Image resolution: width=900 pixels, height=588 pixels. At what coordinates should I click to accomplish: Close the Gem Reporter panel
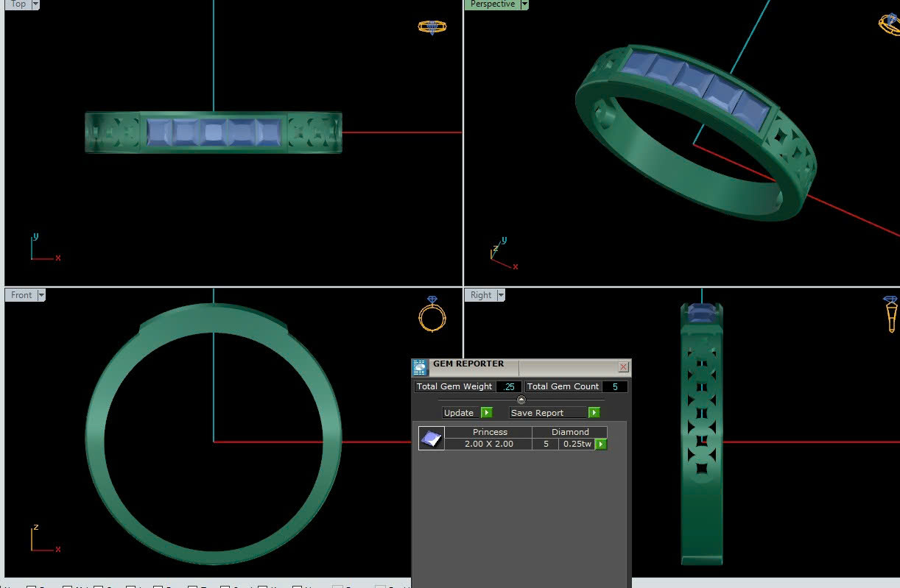[x=623, y=366]
